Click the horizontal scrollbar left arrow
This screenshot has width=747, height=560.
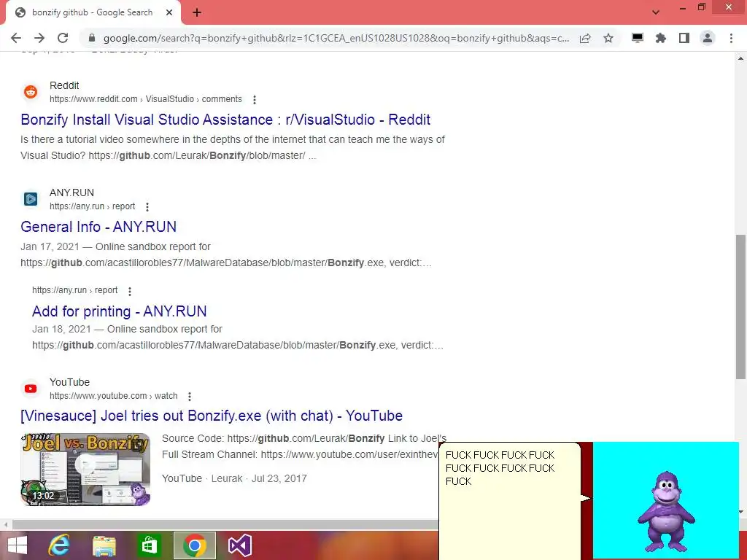pyautogui.click(x=5, y=525)
